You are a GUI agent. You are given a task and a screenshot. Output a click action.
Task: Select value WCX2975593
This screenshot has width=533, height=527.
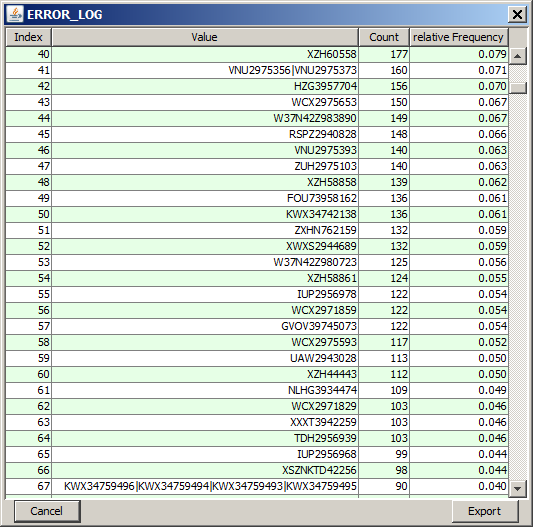(x=205, y=342)
